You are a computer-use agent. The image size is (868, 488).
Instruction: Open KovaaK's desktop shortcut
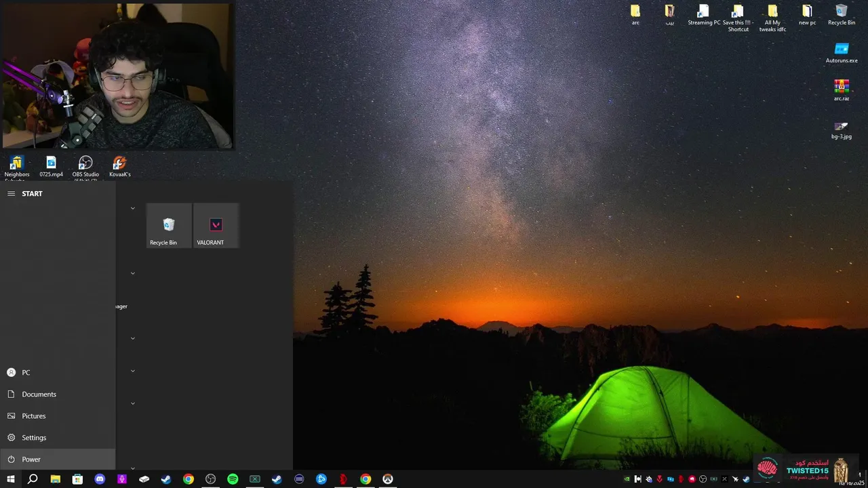click(x=119, y=167)
